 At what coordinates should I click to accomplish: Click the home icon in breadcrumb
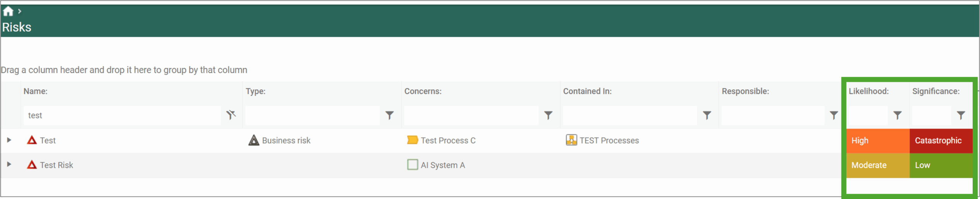point(8,11)
